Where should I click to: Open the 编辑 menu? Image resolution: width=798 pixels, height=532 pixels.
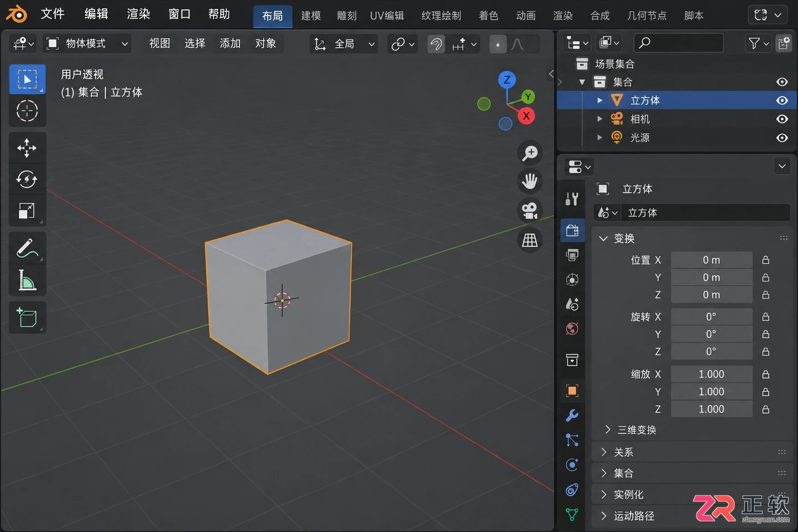[96, 14]
